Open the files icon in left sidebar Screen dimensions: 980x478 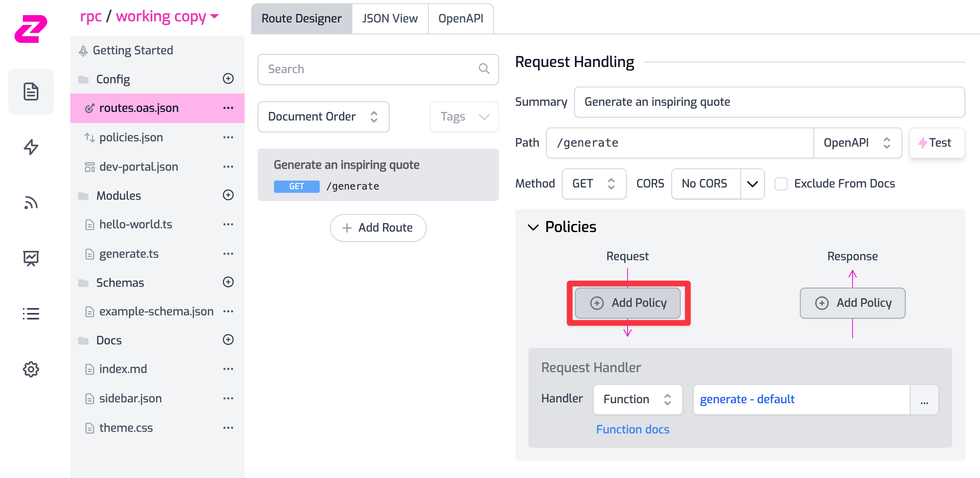pos(31,92)
